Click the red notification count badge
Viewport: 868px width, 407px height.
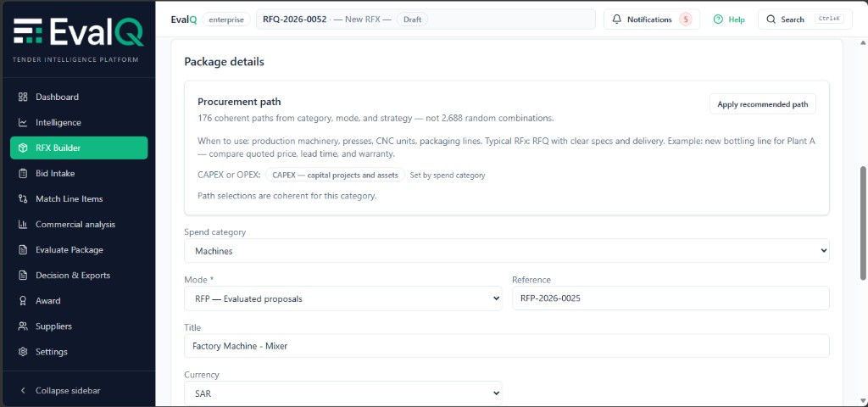point(685,20)
